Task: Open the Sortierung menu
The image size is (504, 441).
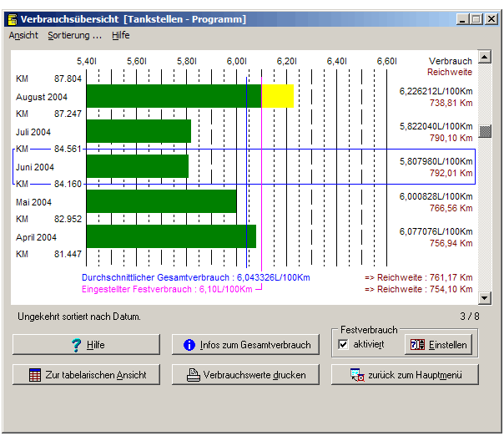Action: pos(74,36)
